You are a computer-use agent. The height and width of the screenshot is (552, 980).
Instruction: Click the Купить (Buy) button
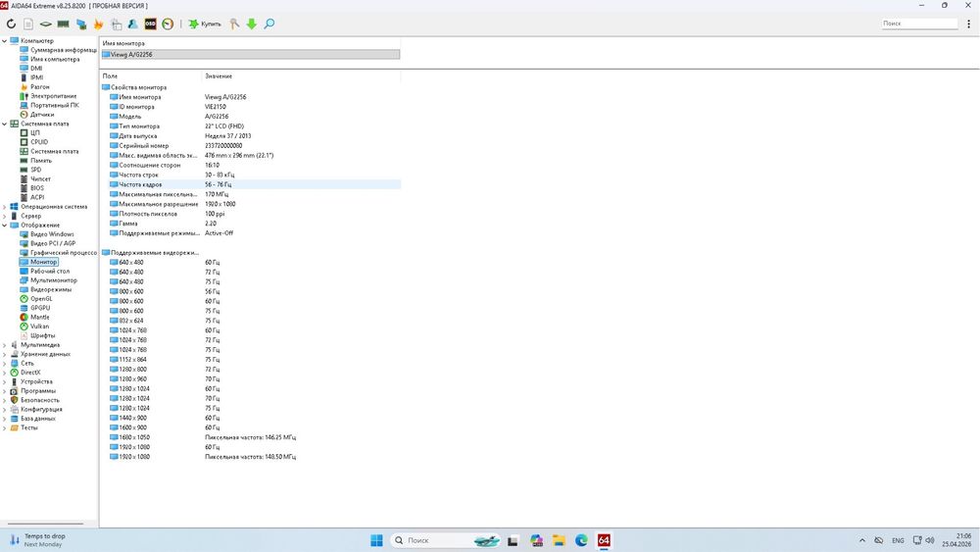point(205,24)
